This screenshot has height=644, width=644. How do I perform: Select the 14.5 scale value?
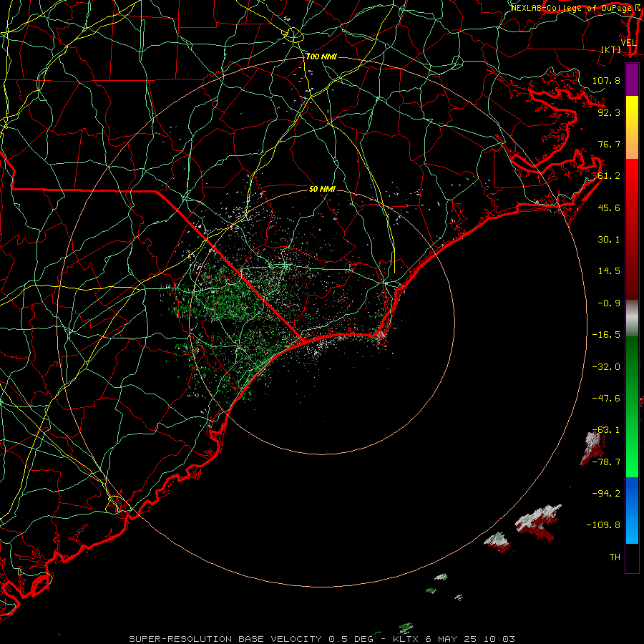(609, 271)
